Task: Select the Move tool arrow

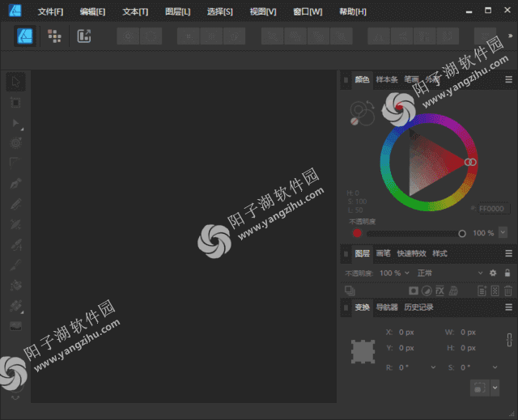Action: point(15,82)
